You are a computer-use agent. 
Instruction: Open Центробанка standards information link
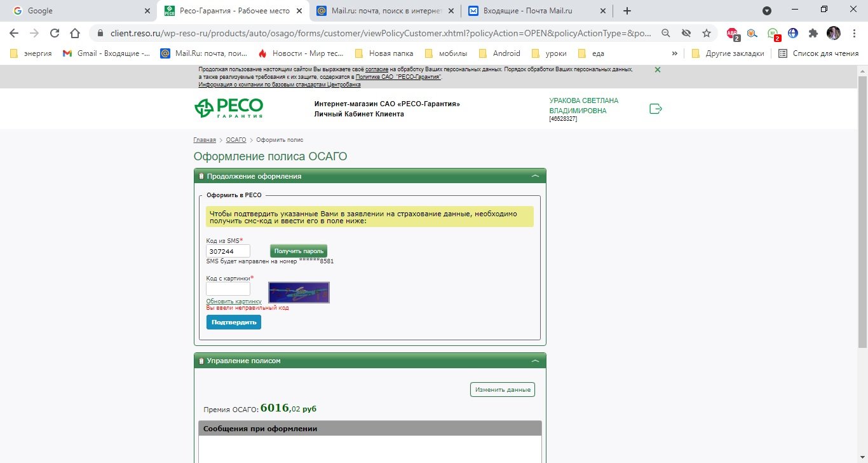280,85
